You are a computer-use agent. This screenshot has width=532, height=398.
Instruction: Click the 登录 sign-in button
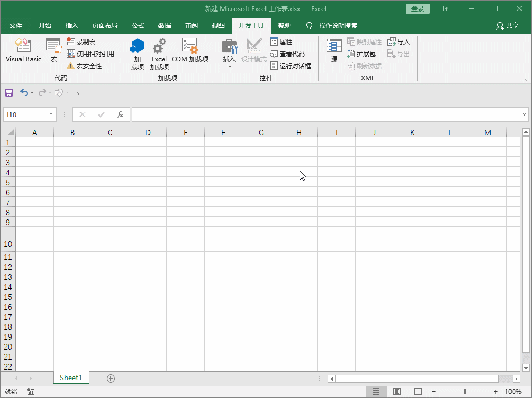[418, 9]
